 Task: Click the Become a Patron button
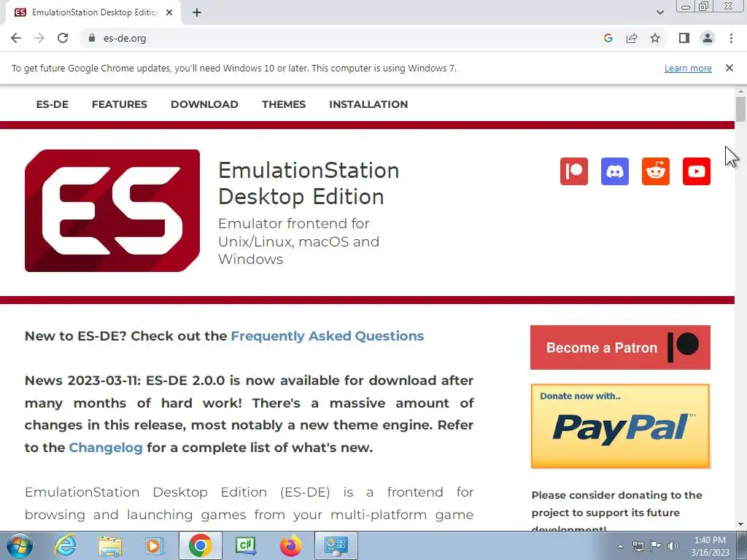click(x=620, y=348)
